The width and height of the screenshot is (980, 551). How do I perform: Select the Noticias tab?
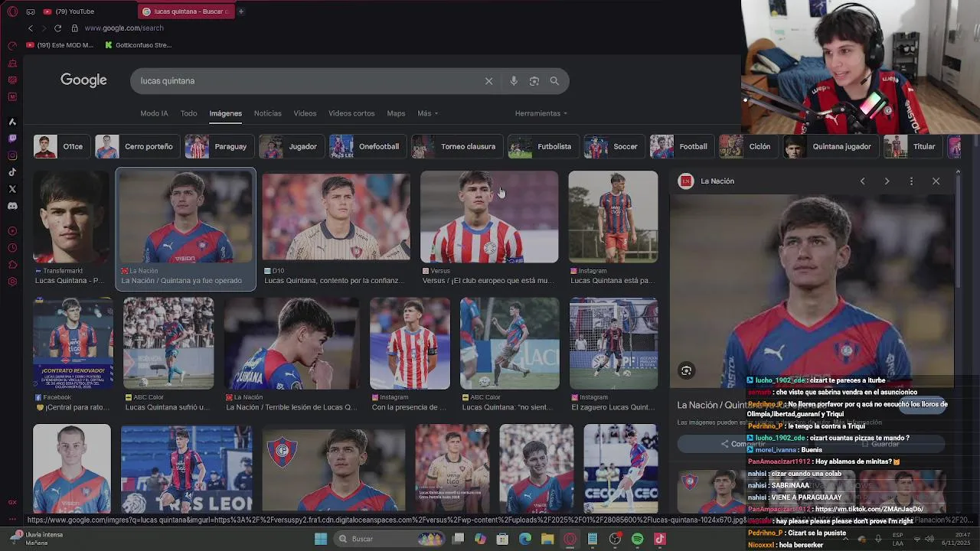tap(268, 113)
